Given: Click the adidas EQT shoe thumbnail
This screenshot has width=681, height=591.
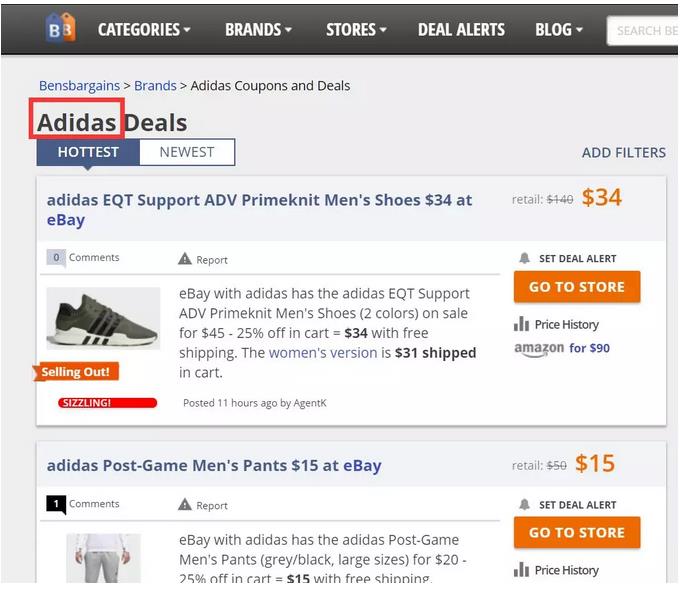Looking at the screenshot, I should 103,319.
